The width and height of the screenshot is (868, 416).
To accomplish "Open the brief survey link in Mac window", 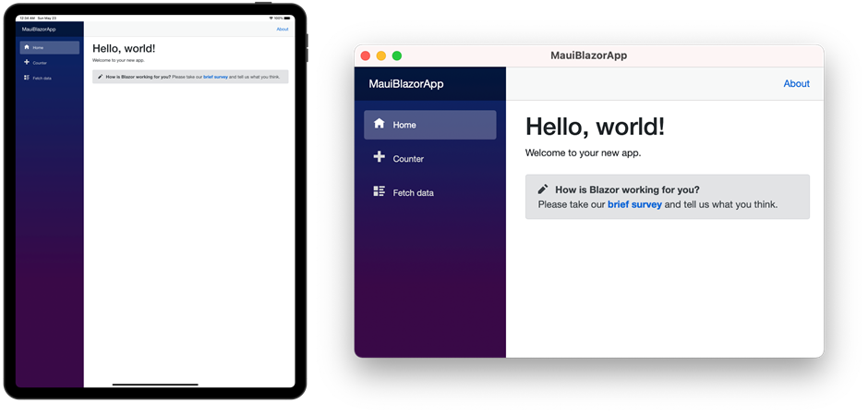I will [634, 204].
